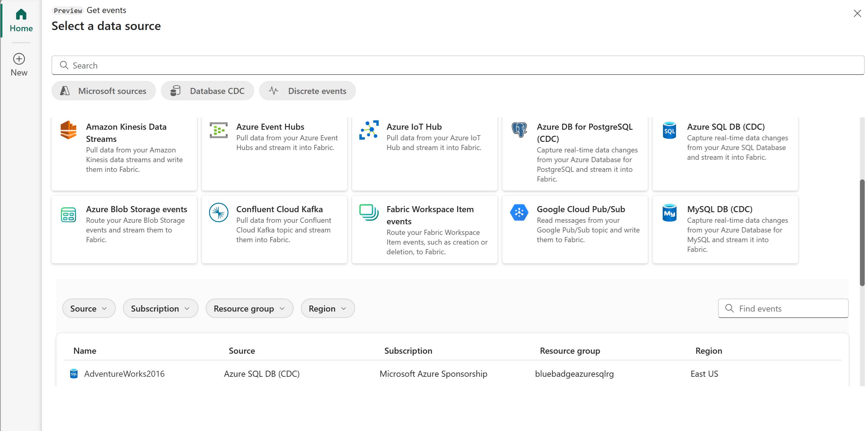Sort by the Subscription column header
The height and width of the screenshot is (431, 868).
click(x=408, y=351)
